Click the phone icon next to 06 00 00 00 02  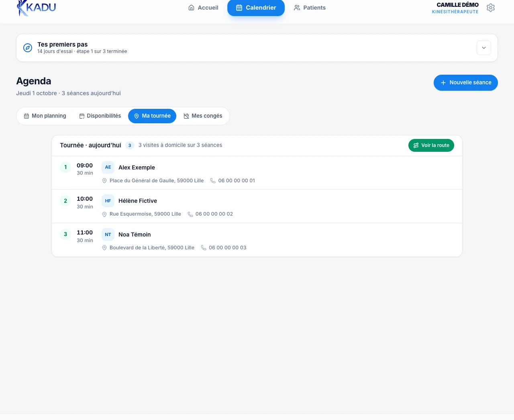[x=190, y=214]
